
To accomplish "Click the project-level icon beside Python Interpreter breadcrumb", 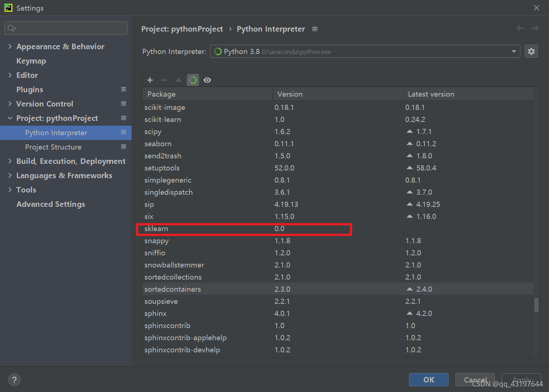I will tap(315, 29).
